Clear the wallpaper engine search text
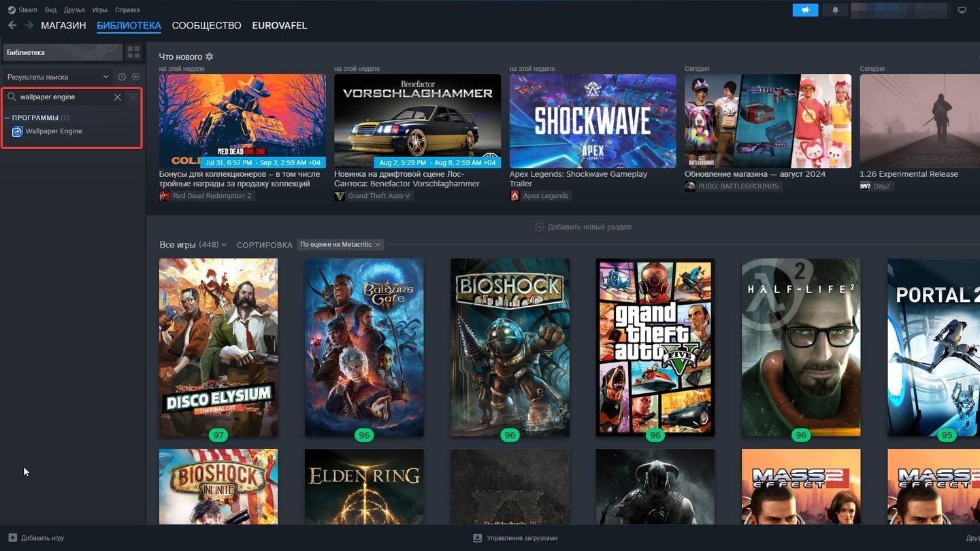 118,97
